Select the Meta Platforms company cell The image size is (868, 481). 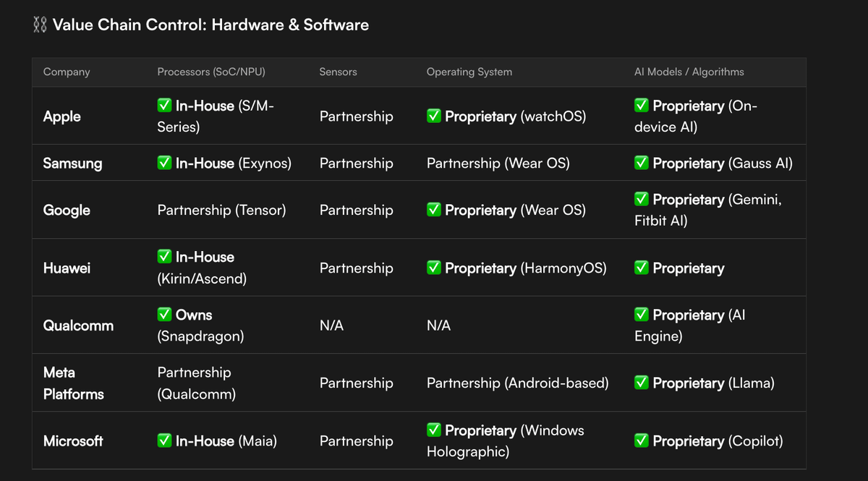[x=74, y=383]
